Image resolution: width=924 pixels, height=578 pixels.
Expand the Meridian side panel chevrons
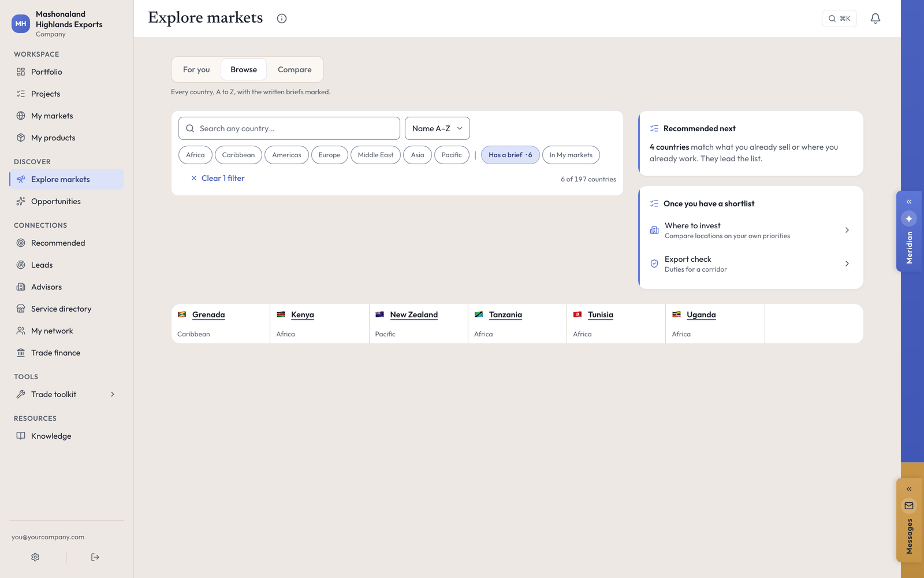[x=909, y=202]
